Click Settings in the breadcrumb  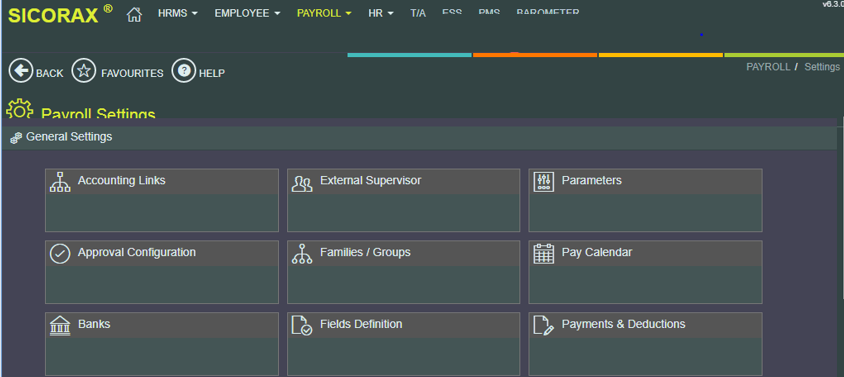(822, 67)
